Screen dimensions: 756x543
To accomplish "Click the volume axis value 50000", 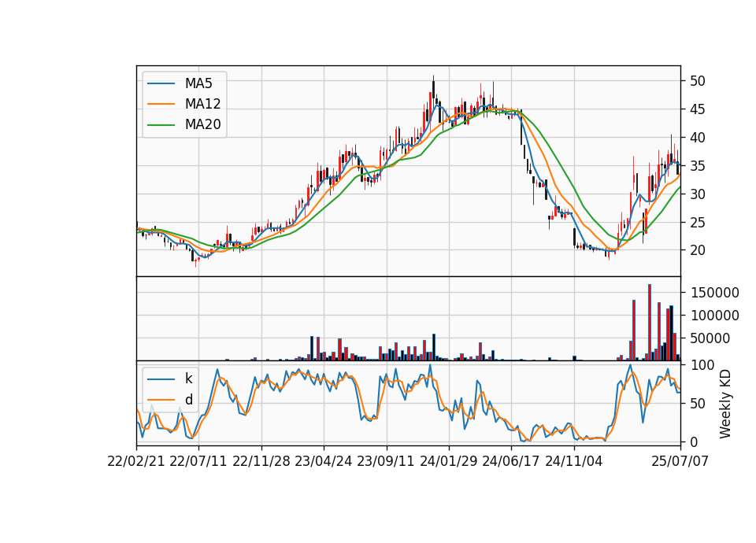I will tap(710, 338).
